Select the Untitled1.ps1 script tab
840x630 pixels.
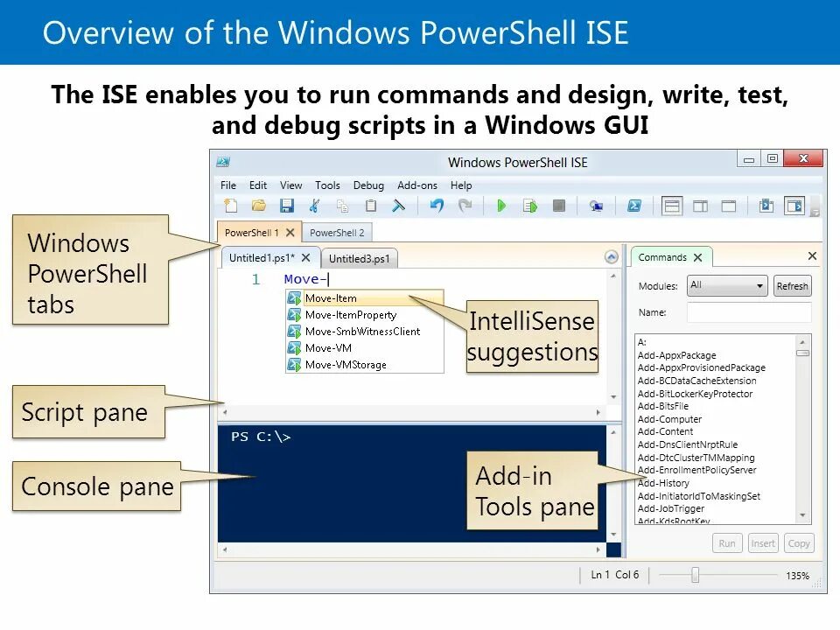(262, 257)
